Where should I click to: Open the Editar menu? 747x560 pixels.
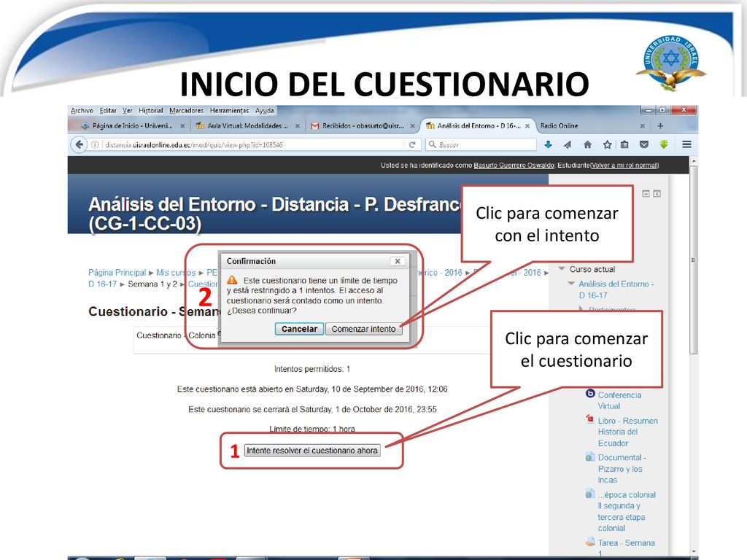[x=108, y=111]
